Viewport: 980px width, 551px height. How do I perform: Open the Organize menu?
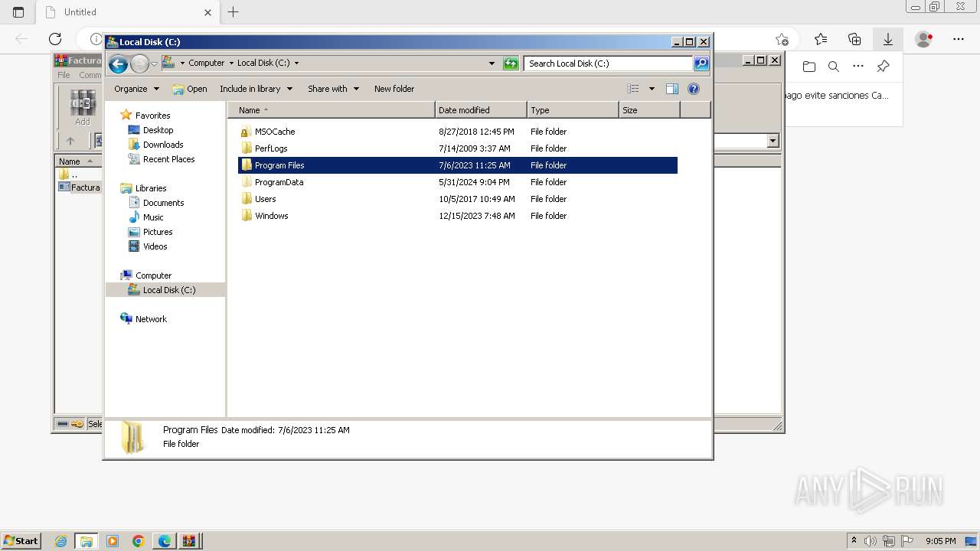pos(136,89)
